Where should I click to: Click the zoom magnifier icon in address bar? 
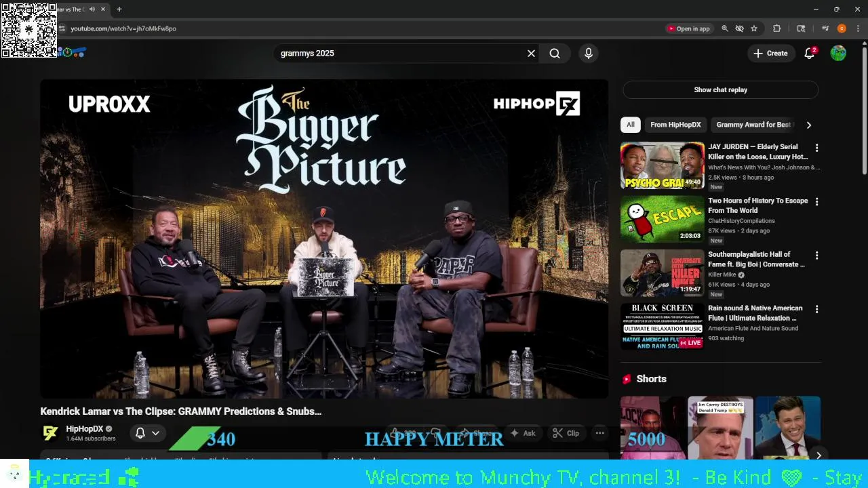(x=725, y=28)
